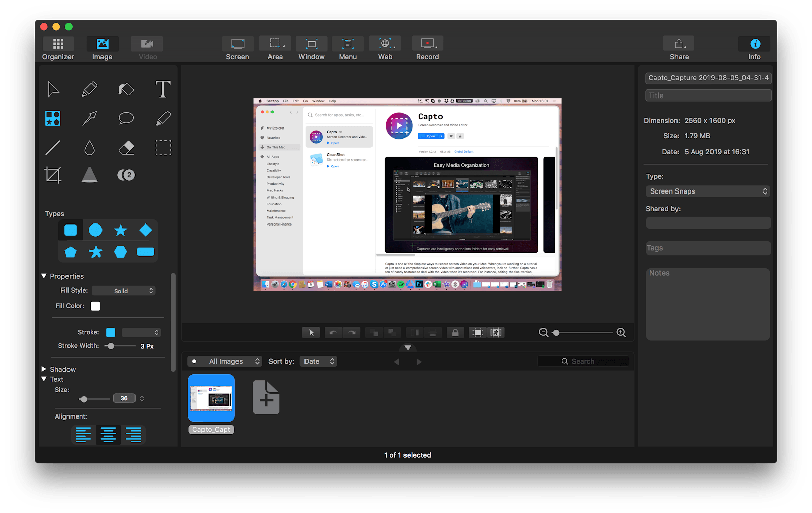Open the Fill Style Solid dropdown
Image resolution: width=812 pixels, height=513 pixels.
124,291
